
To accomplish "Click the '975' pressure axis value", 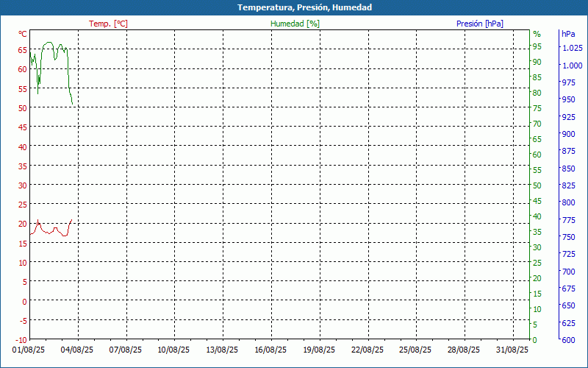I will click(568, 82).
